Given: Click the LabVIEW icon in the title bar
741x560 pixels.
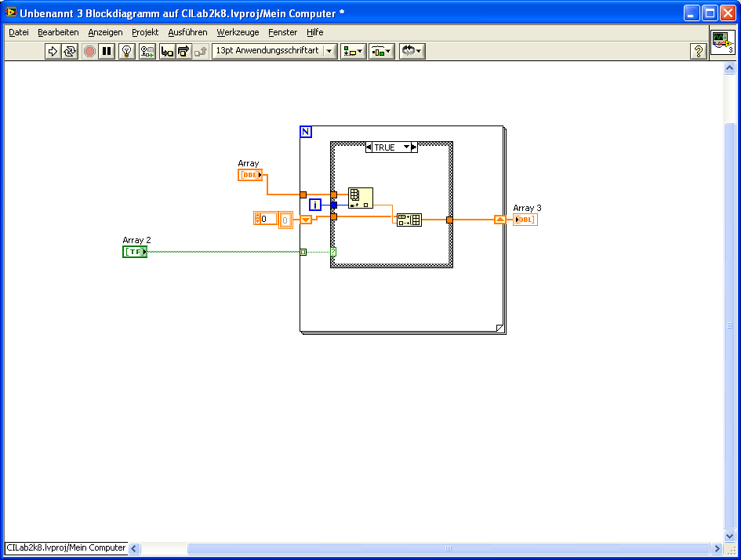Looking at the screenshot, I should point(11,13).
